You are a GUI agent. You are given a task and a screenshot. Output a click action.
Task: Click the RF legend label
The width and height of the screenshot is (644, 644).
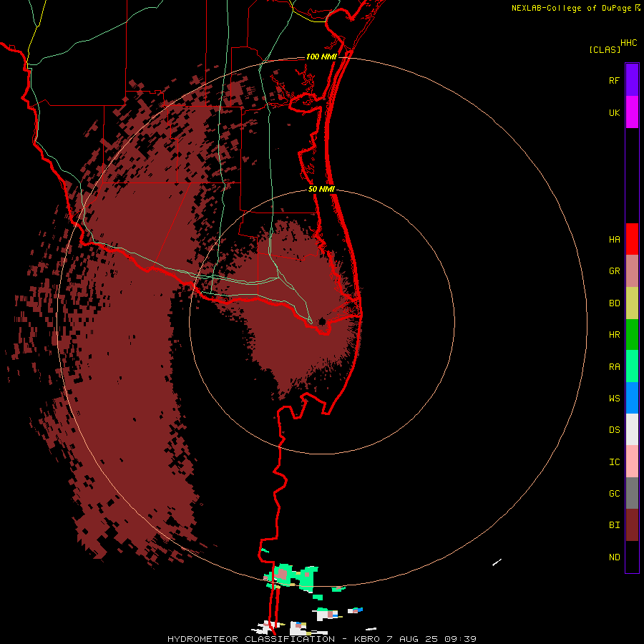(614, 80)
